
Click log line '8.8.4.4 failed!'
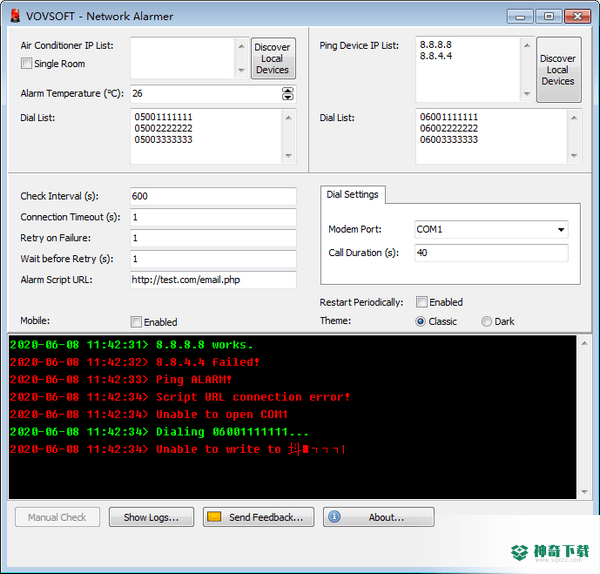point(135,362)
